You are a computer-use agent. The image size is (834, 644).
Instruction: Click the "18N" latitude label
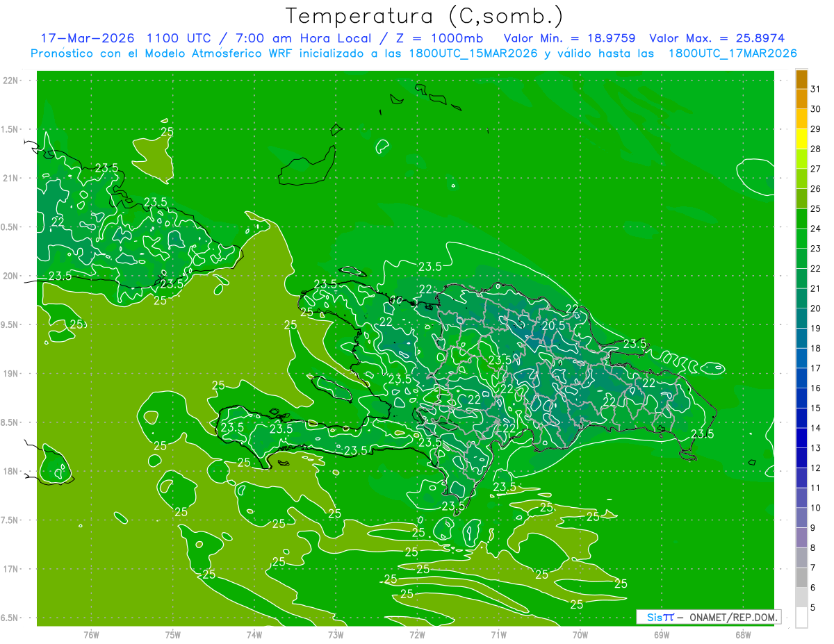coord(11,471)
